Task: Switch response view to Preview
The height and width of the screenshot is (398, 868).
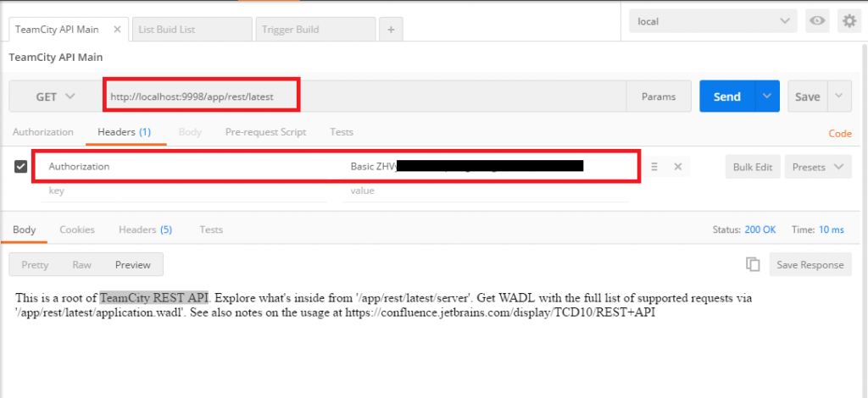Action: (x=133, y=265)
